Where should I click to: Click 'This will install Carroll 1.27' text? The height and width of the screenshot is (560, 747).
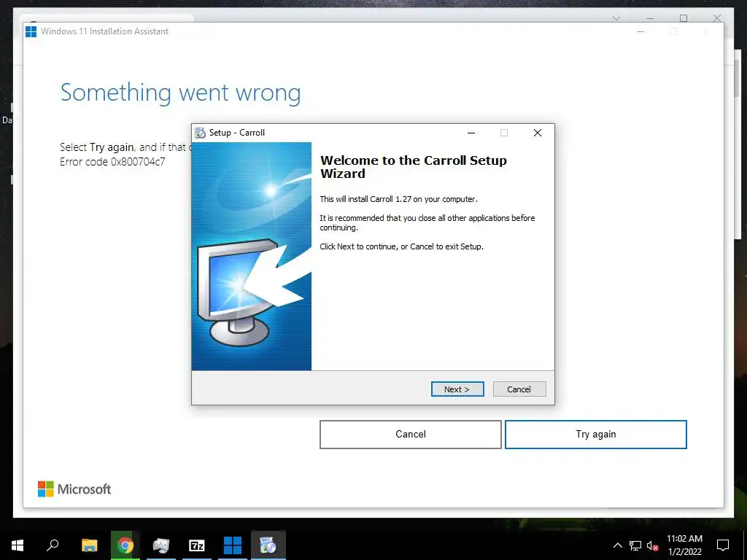click(398, 199)
